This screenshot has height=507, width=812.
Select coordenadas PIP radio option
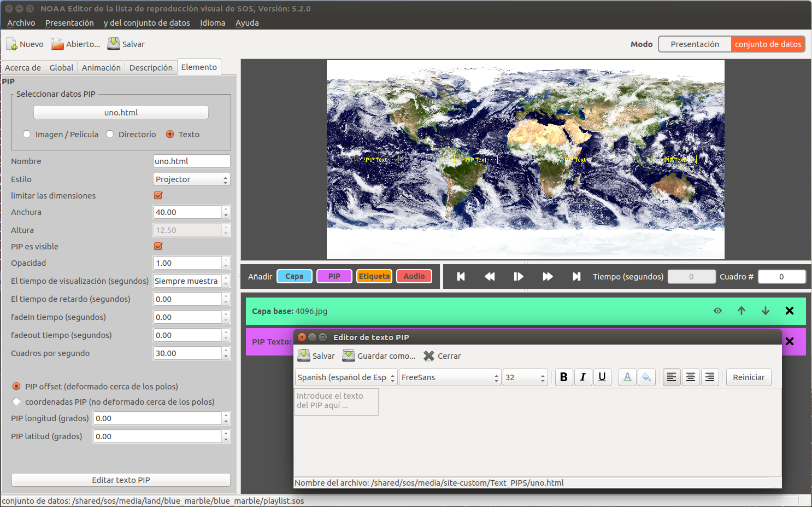[16, 401]
